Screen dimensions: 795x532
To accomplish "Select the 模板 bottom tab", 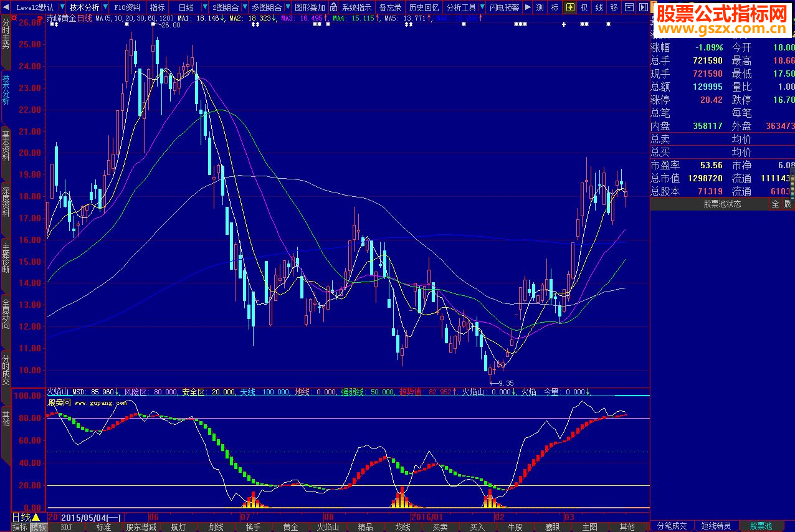I will (x=39, y=527).
